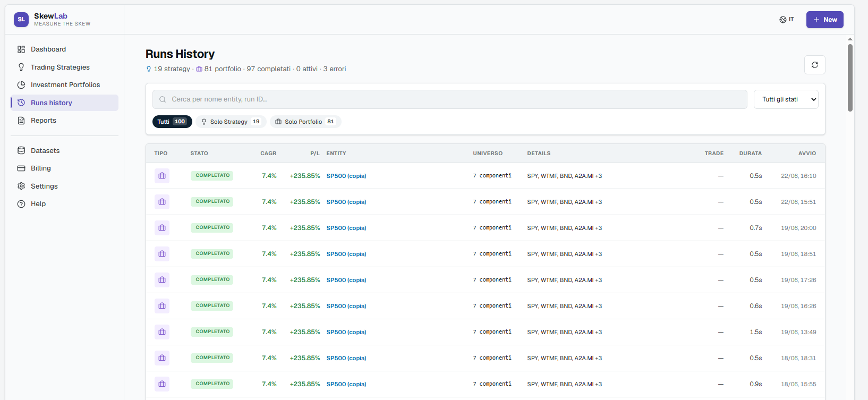The height and width of the screenshot is (400, 868).
Task: Expand the Tutti gli stati dropdown
Action: point(786,99)
